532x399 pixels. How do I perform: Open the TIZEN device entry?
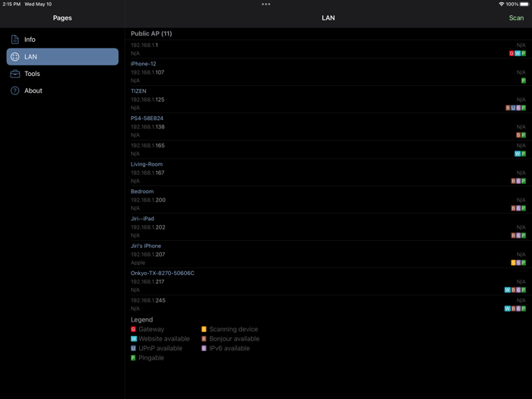pos(328,99)
